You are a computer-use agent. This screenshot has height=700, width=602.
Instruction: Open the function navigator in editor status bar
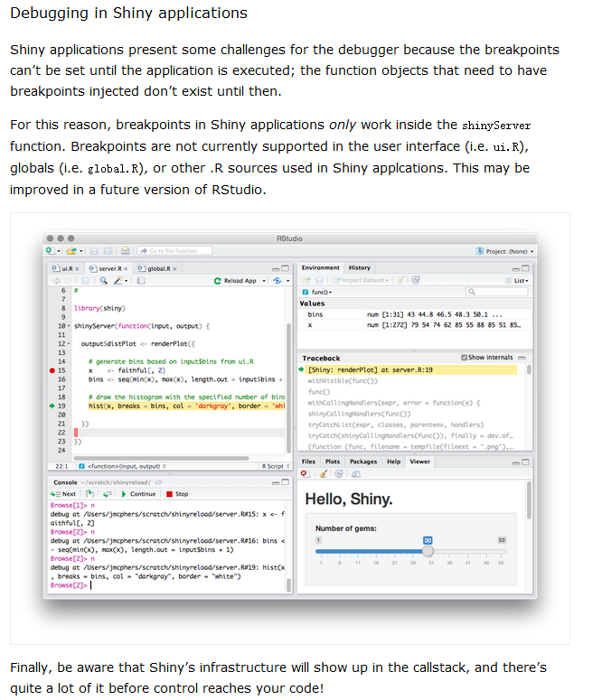[x=122, y=466]
